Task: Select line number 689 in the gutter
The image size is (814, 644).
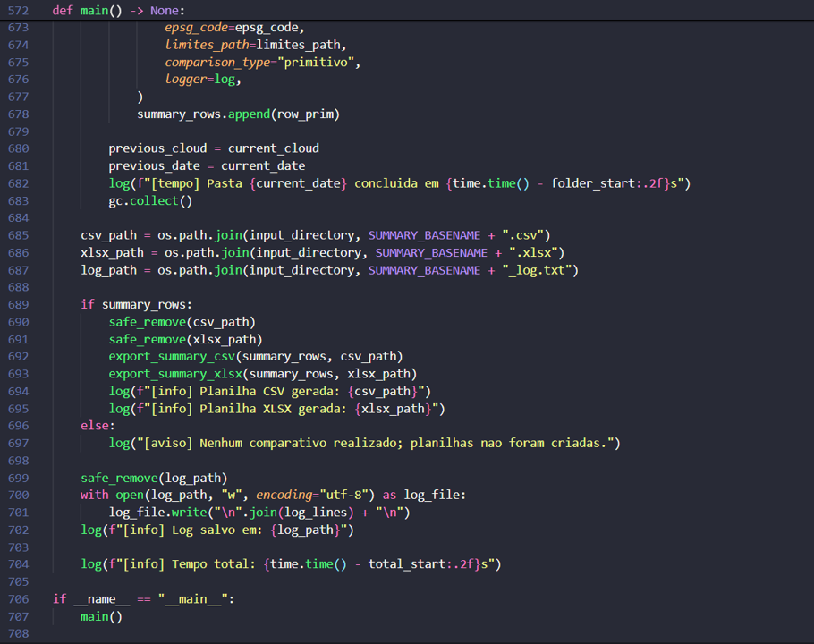Action: click(17, 305)
